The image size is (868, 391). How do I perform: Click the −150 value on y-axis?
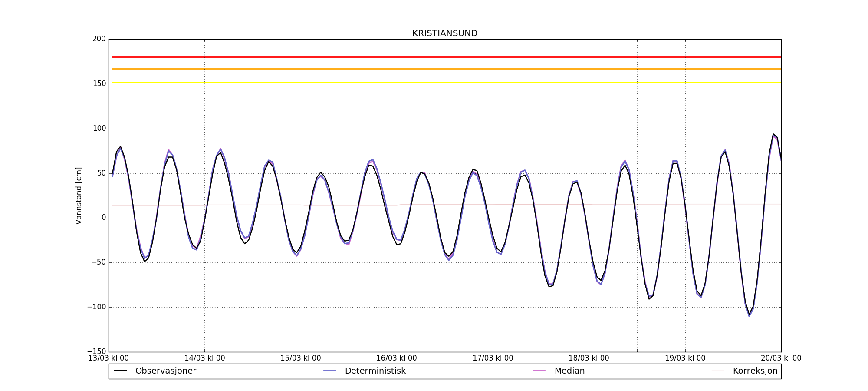(96, 351)
